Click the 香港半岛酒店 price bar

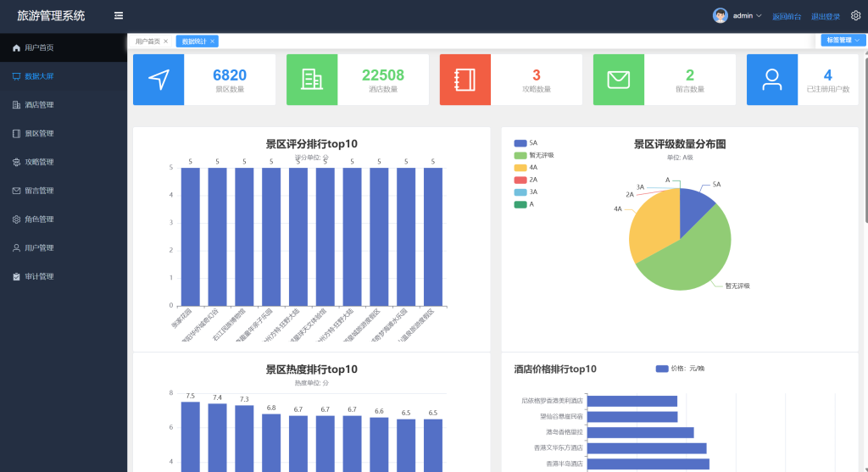pyautogui.click(x=648, y=464)
